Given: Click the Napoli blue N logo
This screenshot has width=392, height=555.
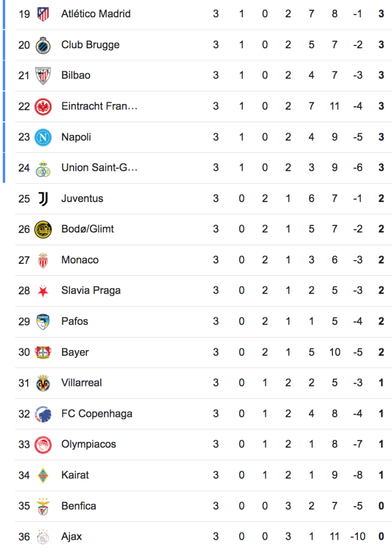Looking at the screenshot, I should [x=43, y=137].
